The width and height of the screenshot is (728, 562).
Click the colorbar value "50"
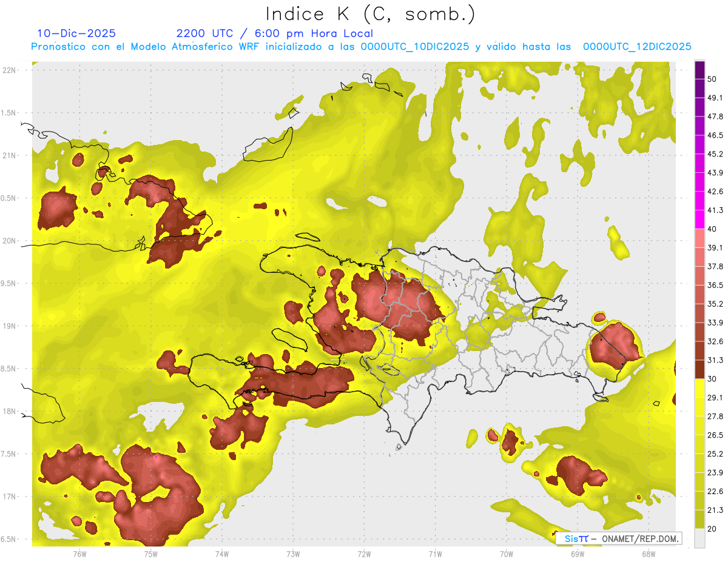[712, 79]
